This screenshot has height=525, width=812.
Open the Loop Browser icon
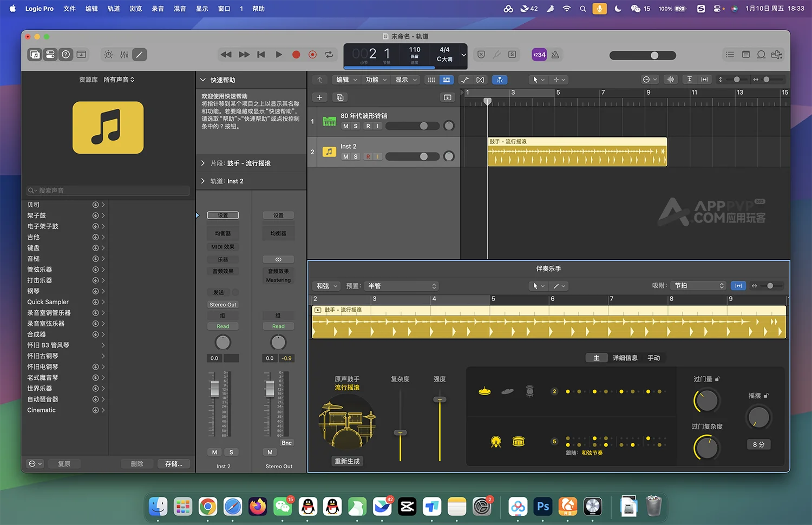pyautogui.click(x=761, y=55)
